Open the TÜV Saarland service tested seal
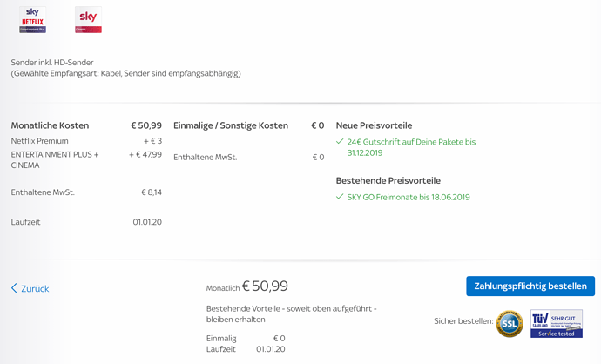 click(x=557, y=324)
